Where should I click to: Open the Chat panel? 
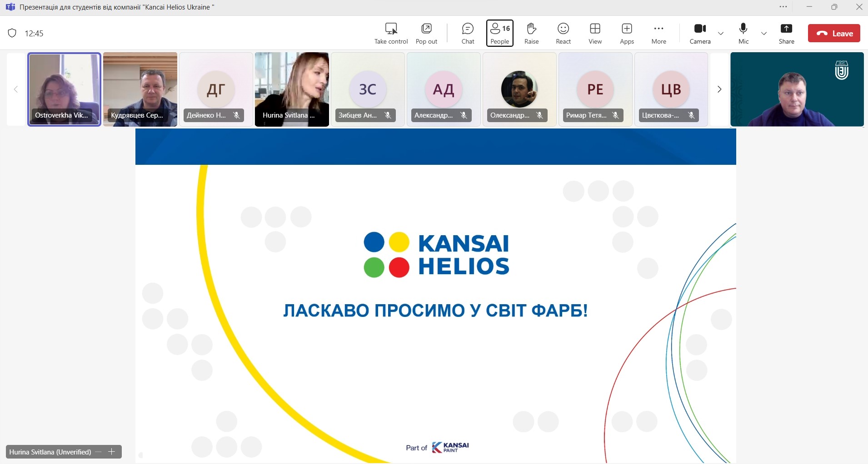[468, 34]
